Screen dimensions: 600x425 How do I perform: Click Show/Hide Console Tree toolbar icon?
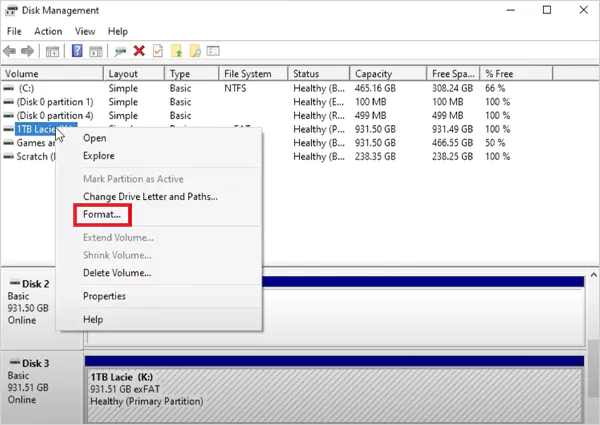[x=52, y=51]
